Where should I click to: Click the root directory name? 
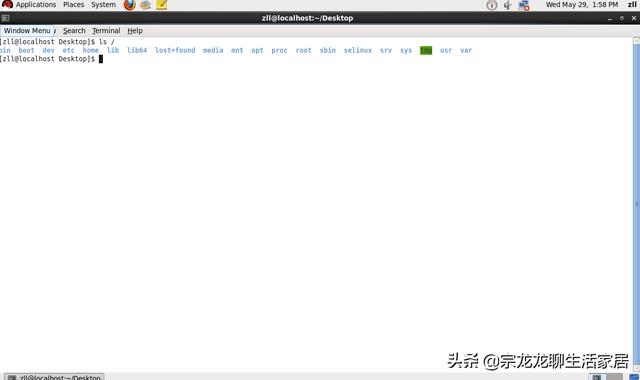[303, 50]
